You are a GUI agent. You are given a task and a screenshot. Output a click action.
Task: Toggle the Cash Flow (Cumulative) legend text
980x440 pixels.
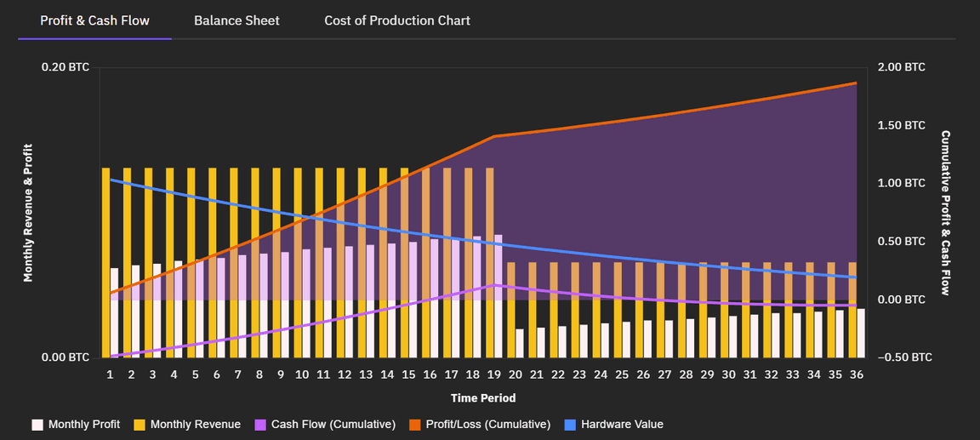[333, 424]
